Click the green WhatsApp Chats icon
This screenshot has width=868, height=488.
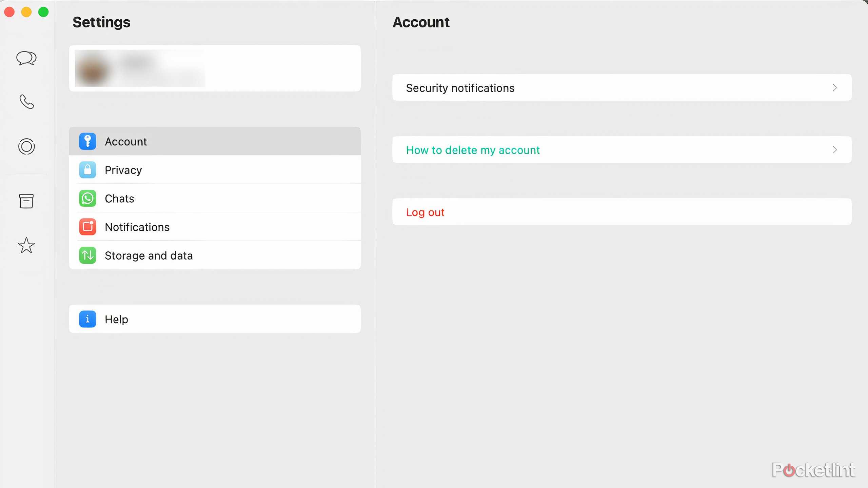[x=87, y=198]
